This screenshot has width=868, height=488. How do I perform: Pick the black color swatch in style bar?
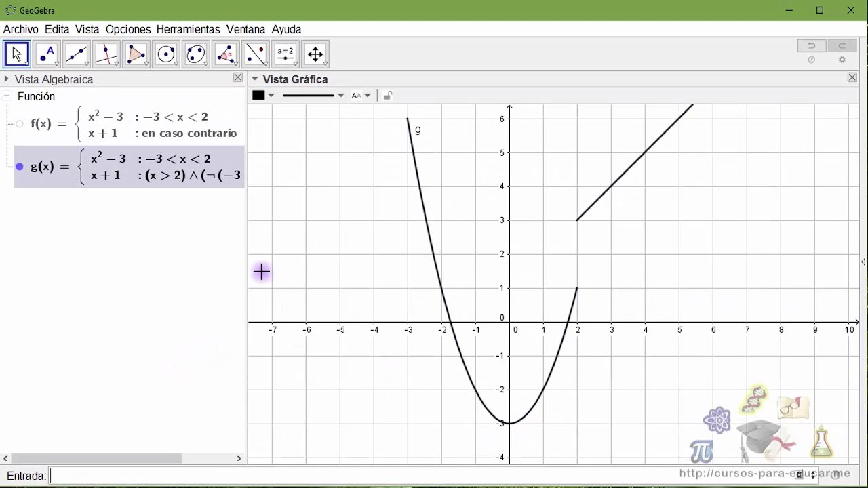tap(258, 96)
